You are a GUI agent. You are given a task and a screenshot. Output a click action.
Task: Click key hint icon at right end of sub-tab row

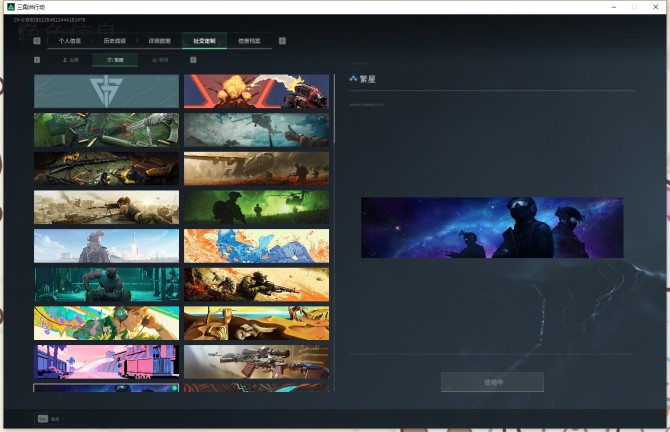193,60
